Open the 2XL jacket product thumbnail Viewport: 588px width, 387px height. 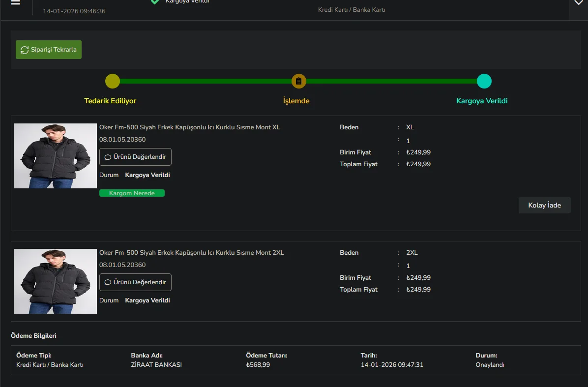click(55, 281)
